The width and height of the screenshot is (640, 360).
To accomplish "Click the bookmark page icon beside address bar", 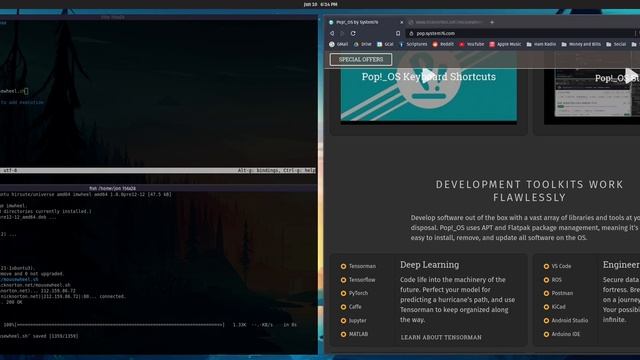I will (x=398, y=33).
